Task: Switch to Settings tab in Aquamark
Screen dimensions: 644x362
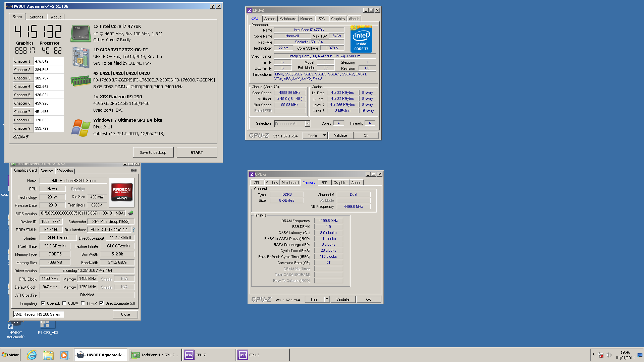Action: (x=36, y=17)
